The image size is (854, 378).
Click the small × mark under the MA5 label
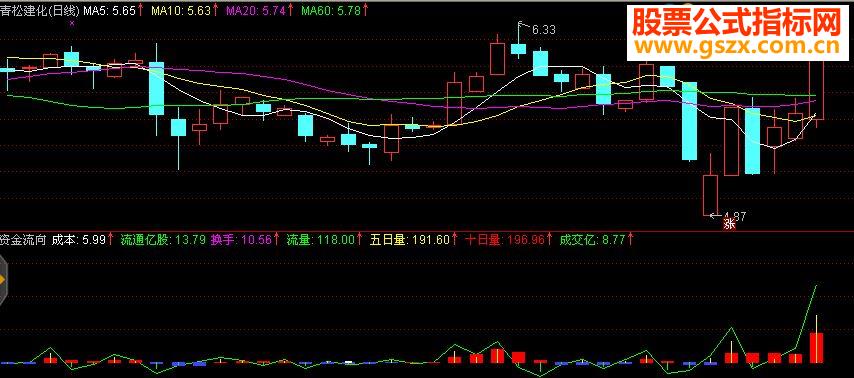click(72, 23)
